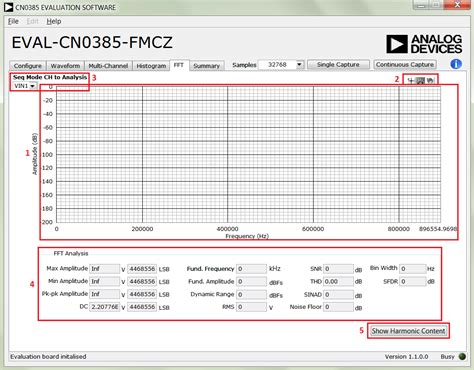Click the Amplitude (dB) axis label
Image resolution: width=474 pixels, height=370 pixels.
[34, 154]
